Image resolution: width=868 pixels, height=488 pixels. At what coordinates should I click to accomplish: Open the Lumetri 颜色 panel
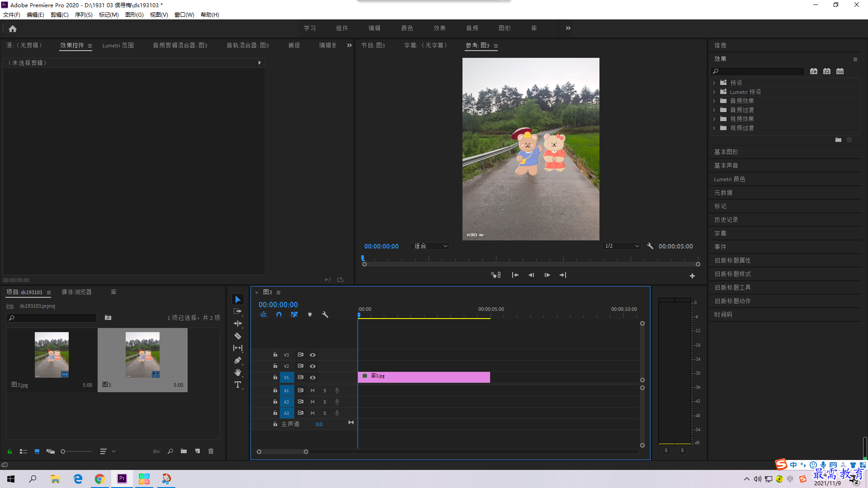pos(730,179)
